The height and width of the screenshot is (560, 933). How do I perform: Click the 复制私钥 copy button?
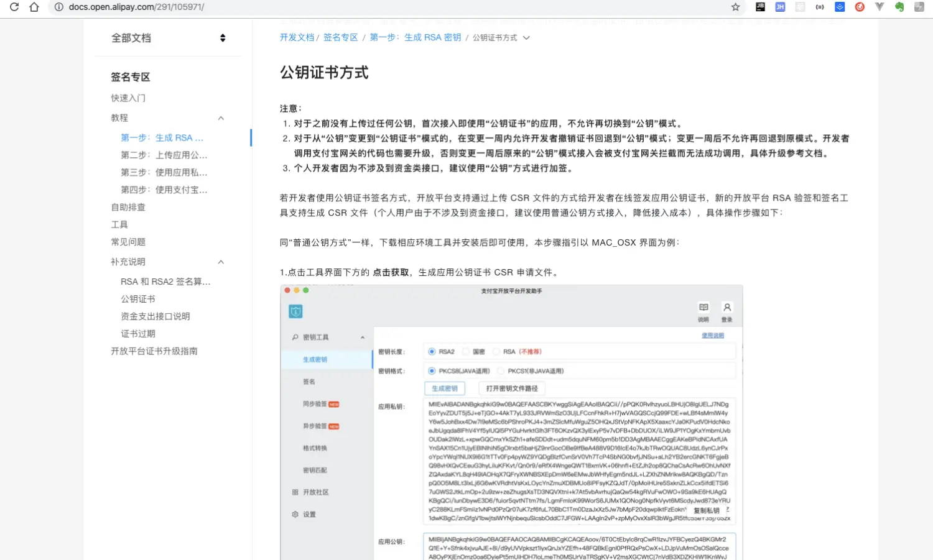pos(707,510)
